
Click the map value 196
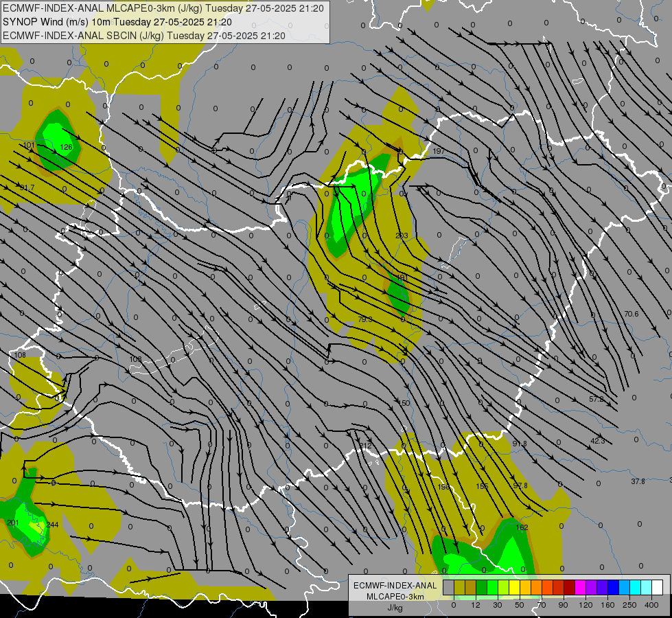pyautogui.click(x=443, y=487)
